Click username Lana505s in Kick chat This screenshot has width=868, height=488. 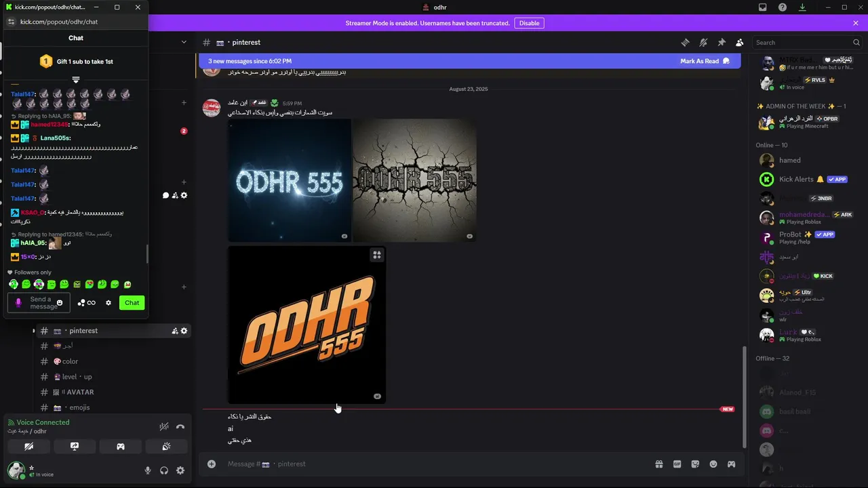(x=54, y=138)
